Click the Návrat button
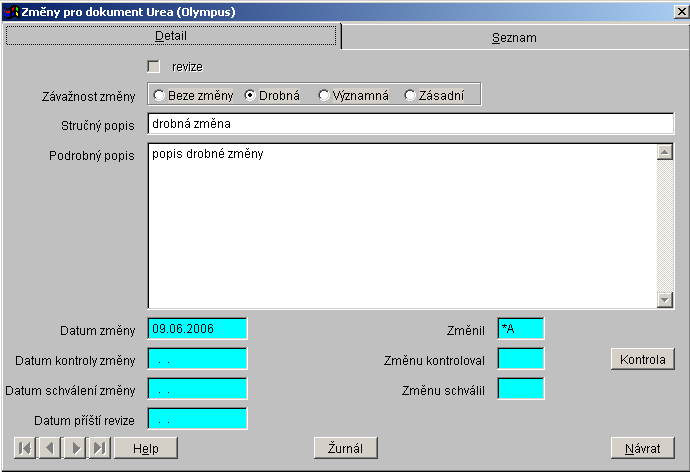Screen dimensions: 690x472 pos(642,448)
